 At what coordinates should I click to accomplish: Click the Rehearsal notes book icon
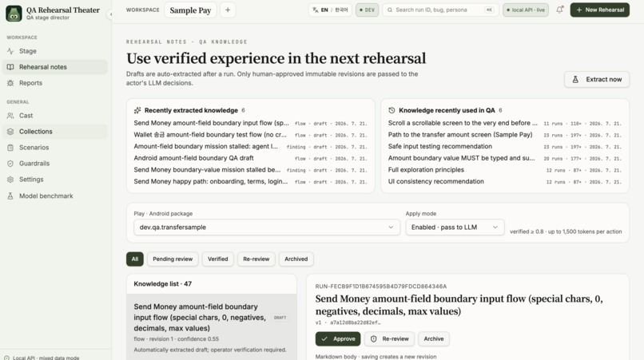[x=10, y=67]
